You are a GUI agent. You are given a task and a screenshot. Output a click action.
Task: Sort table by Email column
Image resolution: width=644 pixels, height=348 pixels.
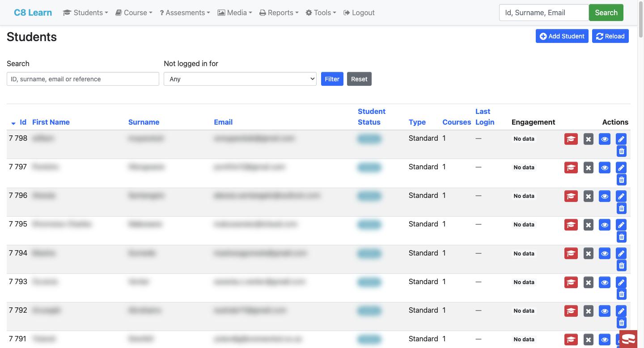click(223, 122)
